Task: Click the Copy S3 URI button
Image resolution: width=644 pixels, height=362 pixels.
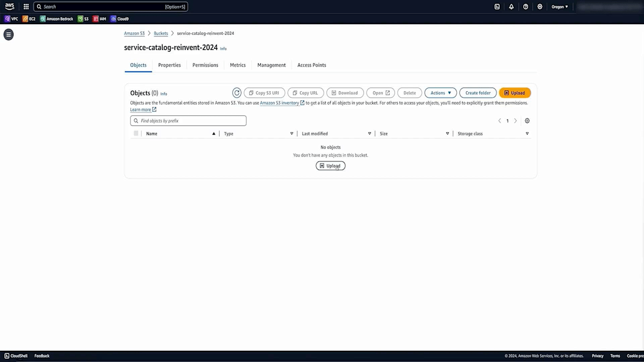Action: tap(265, 93)
